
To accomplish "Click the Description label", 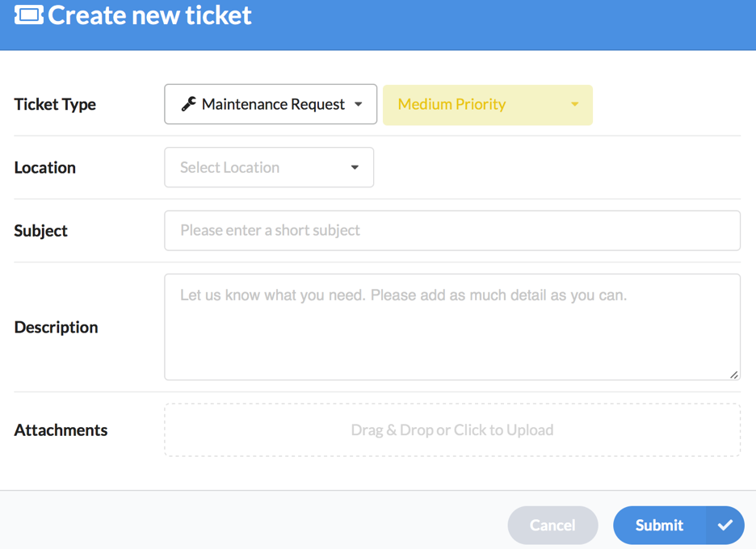I will point(56,327).
